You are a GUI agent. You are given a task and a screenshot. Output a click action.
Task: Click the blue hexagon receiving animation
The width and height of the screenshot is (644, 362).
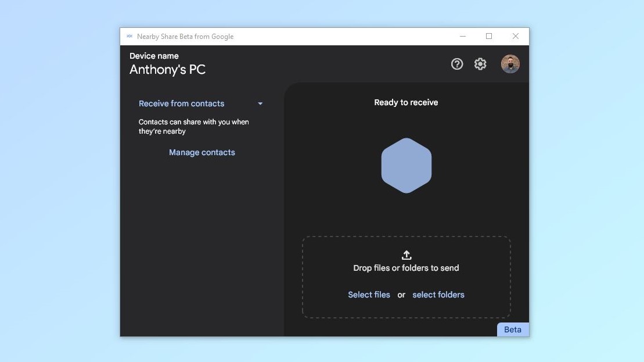pos(406,165)
